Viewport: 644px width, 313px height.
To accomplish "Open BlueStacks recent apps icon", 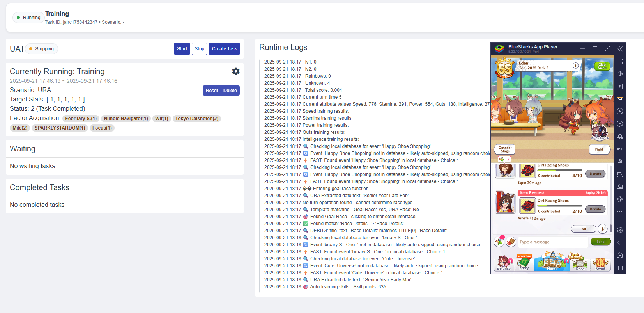I will coord(620,267).
